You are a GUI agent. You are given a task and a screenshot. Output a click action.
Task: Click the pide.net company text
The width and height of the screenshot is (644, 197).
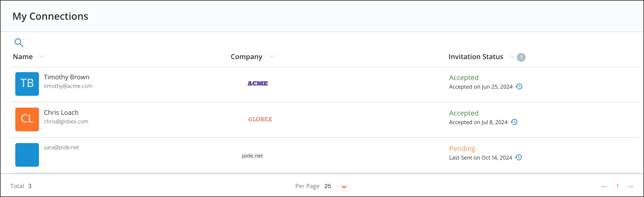pos(252,156)
